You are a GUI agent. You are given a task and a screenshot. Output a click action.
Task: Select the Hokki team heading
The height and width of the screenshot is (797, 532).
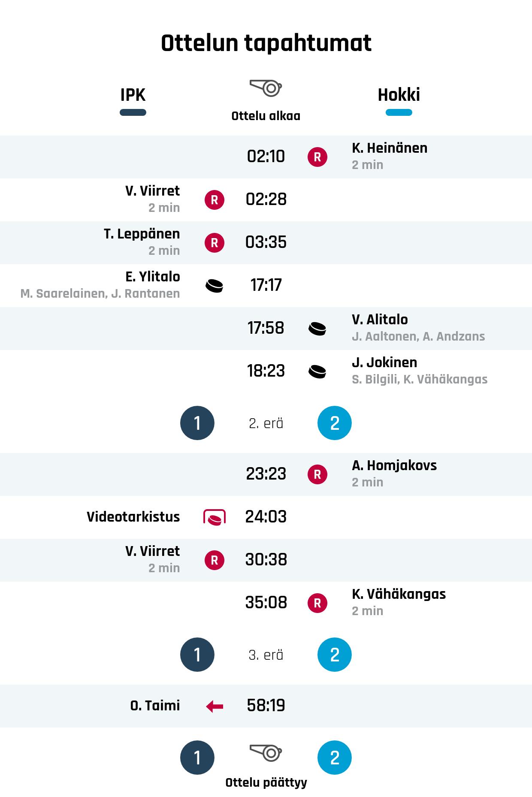399,95
